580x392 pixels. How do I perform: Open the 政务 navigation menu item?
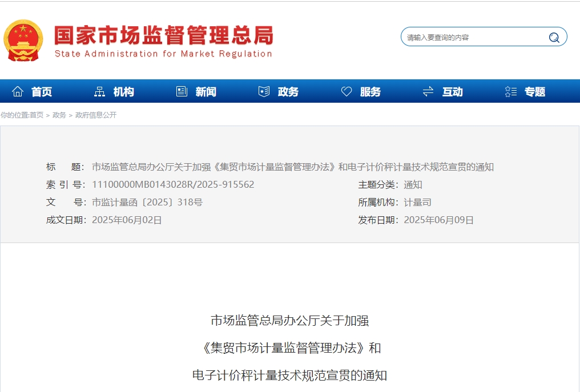[288, 92]
